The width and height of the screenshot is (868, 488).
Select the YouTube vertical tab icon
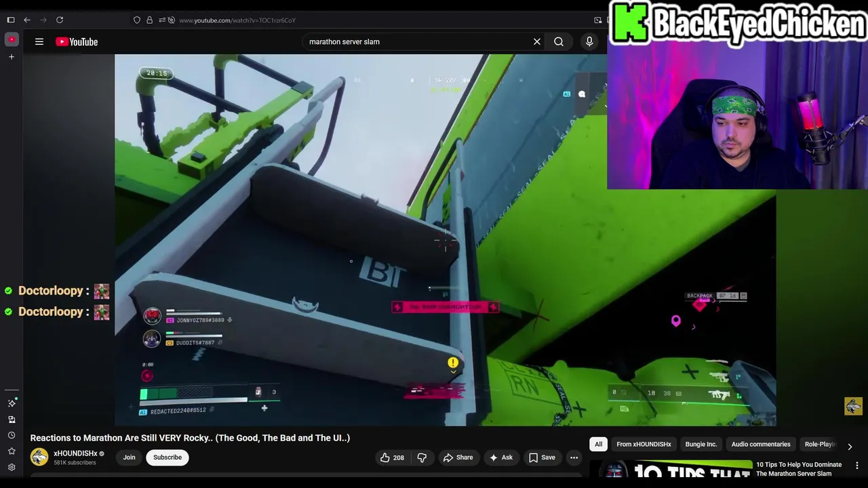click(x=12, y=39)
